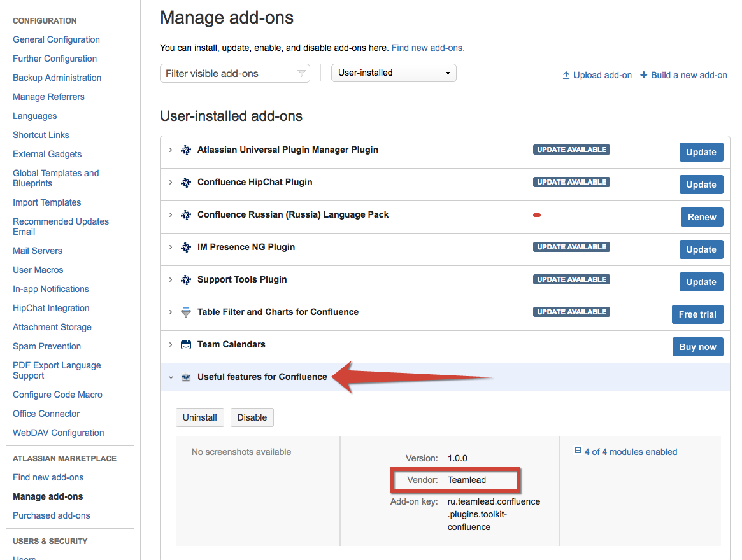Click Renew for Russian Language Pack
The image size is (742, 560).
tap(701, 217)
